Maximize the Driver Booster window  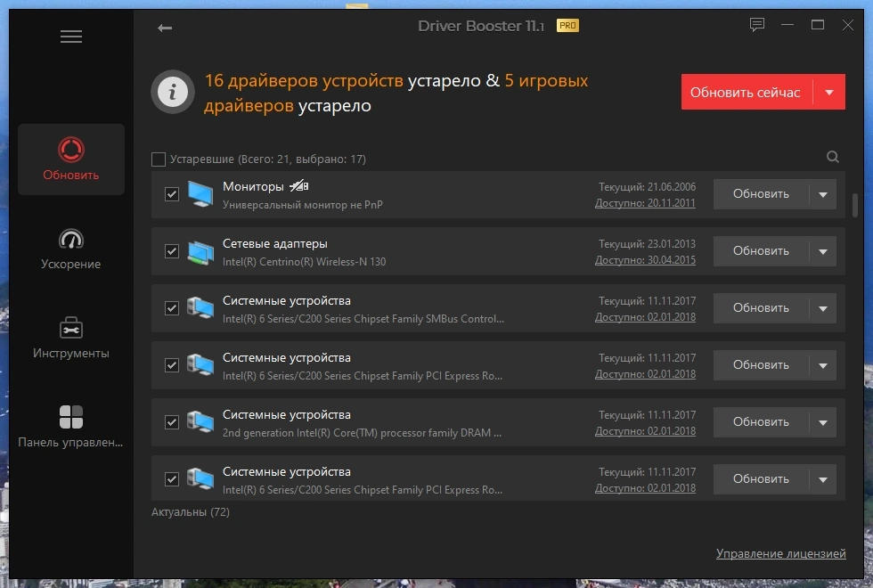pos(818,25)
